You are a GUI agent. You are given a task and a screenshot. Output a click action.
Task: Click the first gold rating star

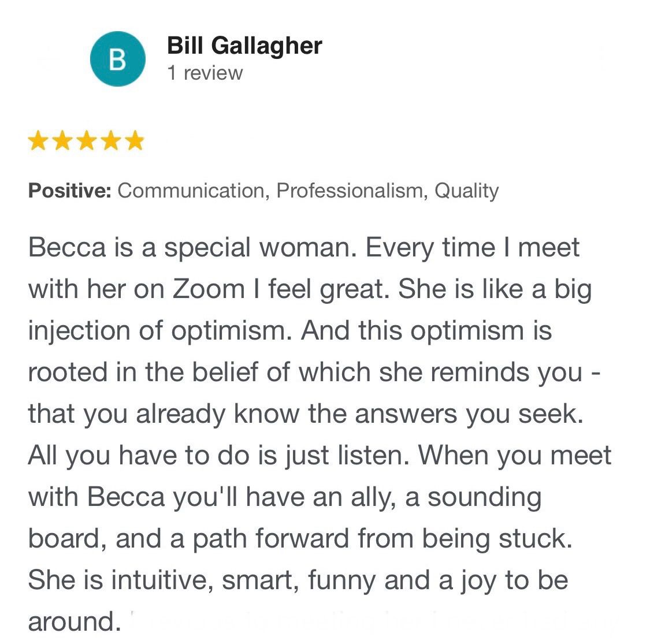(38, 140)
